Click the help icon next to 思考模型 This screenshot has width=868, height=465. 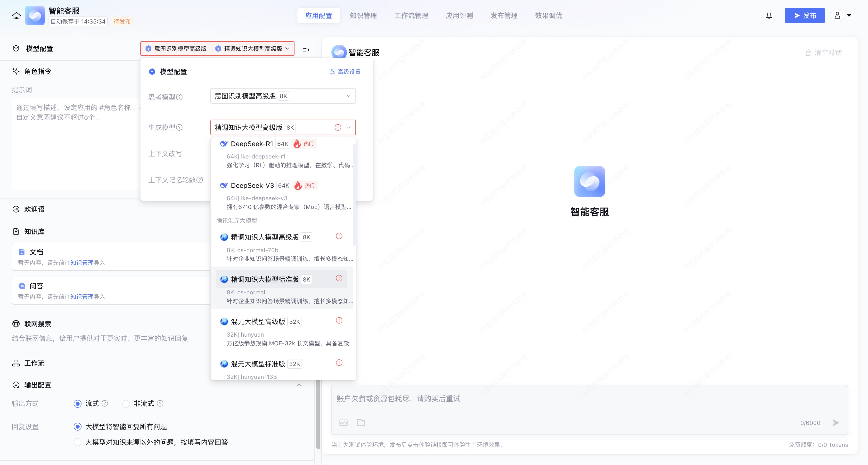point(180,97)
